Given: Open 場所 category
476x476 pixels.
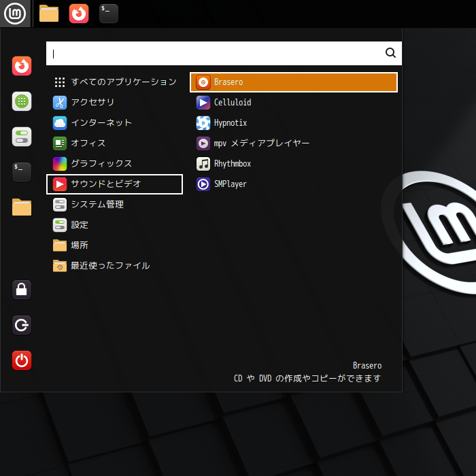Looking at the screenshot, I should 114,245.
